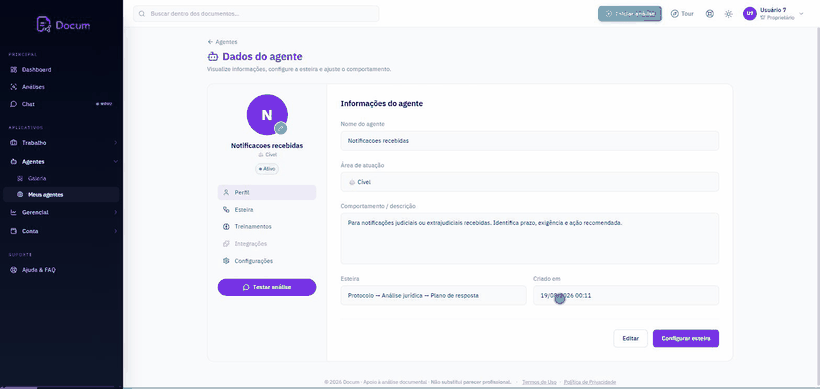Click the Ajuda lifebuoy icon
This screenshot has height=389, width=820.
(x=14, y=270)
